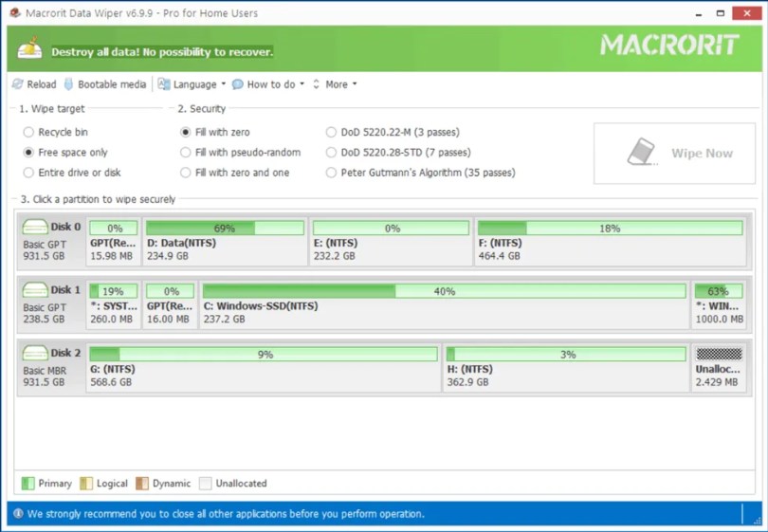This screenshot has width=768, height=532.
Task: Click the status bar recommendation message text
Action: tap(226, 514)
